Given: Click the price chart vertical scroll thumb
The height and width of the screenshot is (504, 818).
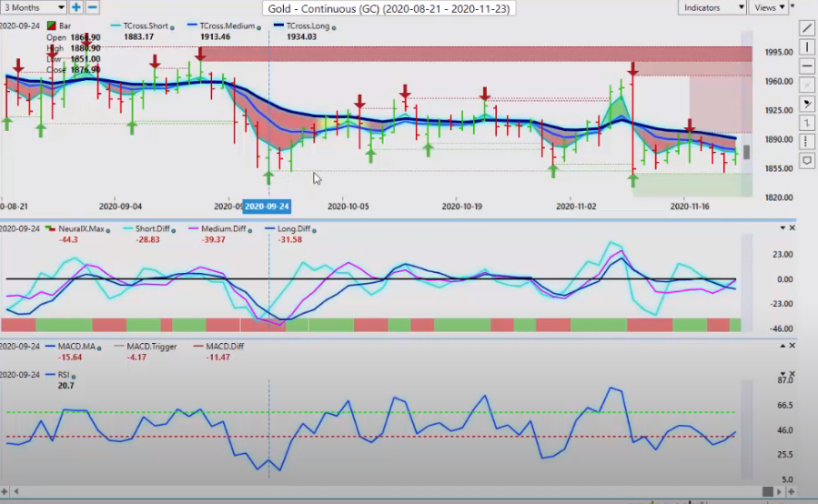Looking at the screenshot, I should (x=746, y=152).
